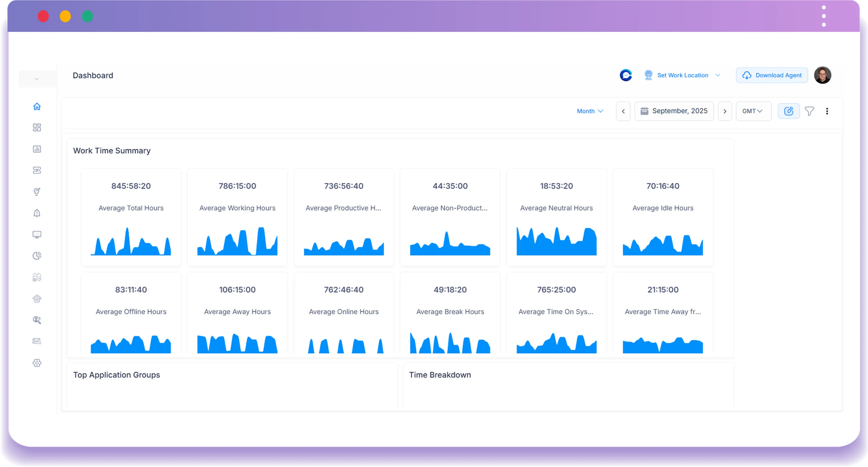Open Set Work Location dropdown
The width and height of the screenshot is (868, 467).
click(x=682, y=75)
